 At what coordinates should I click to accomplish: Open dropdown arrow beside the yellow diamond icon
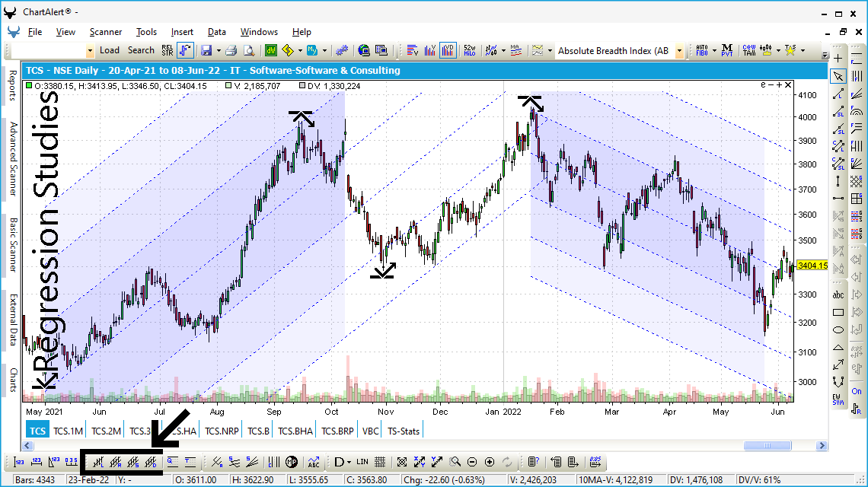point(300,50)
